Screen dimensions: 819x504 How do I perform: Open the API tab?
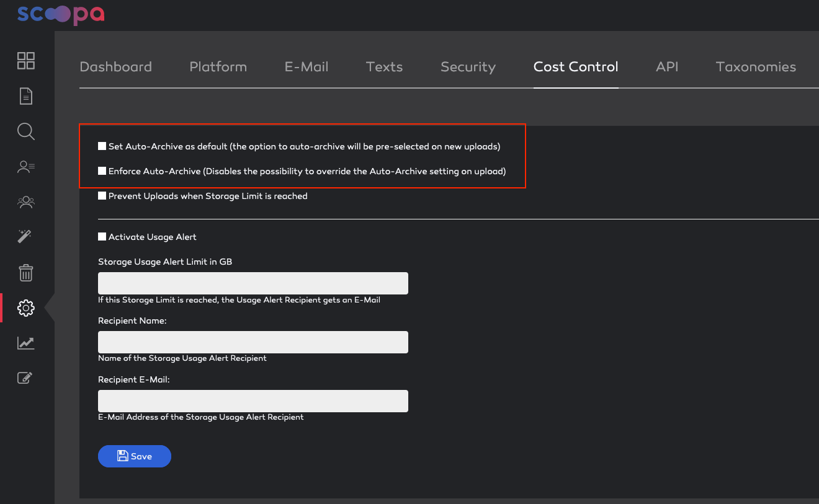pyautogui.click(x=667, y=67)
